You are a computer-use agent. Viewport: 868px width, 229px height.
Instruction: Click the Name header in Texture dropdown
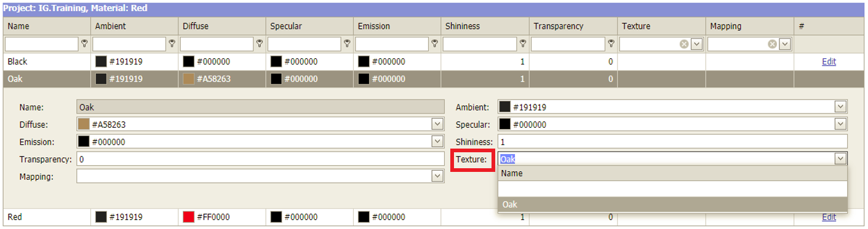[x=672, y=173]
